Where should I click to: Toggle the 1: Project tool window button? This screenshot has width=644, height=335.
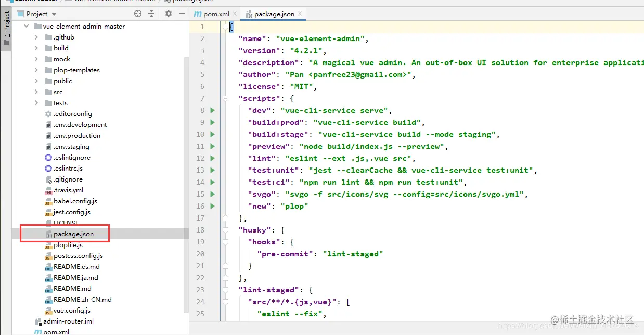(6, 30)
